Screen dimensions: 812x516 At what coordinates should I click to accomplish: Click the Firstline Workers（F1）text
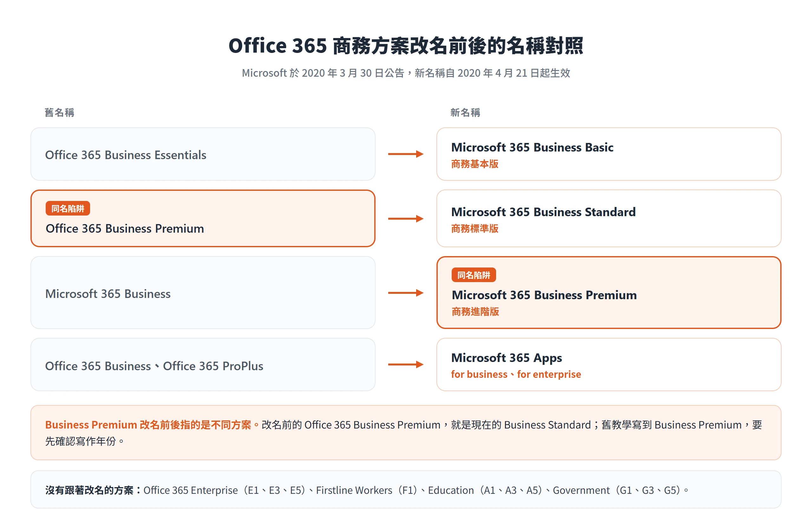[368, 490]
